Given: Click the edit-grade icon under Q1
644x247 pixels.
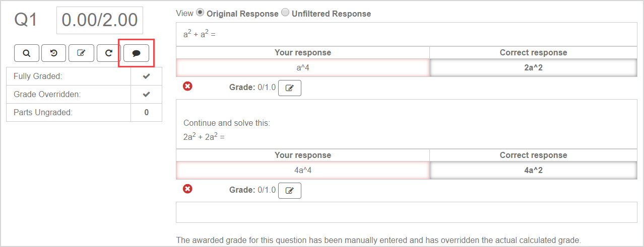Looking at the screenshot, I should point(81,53).
